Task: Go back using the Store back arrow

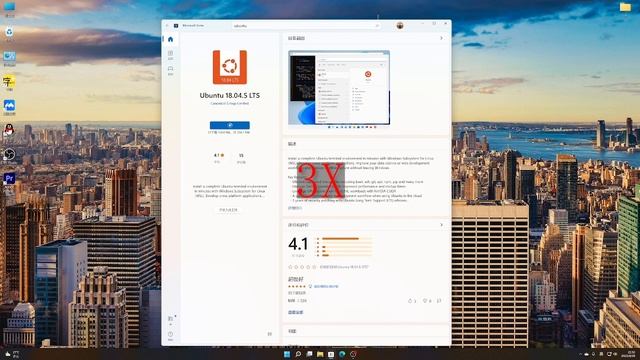Action: click(x=167, y=25)
